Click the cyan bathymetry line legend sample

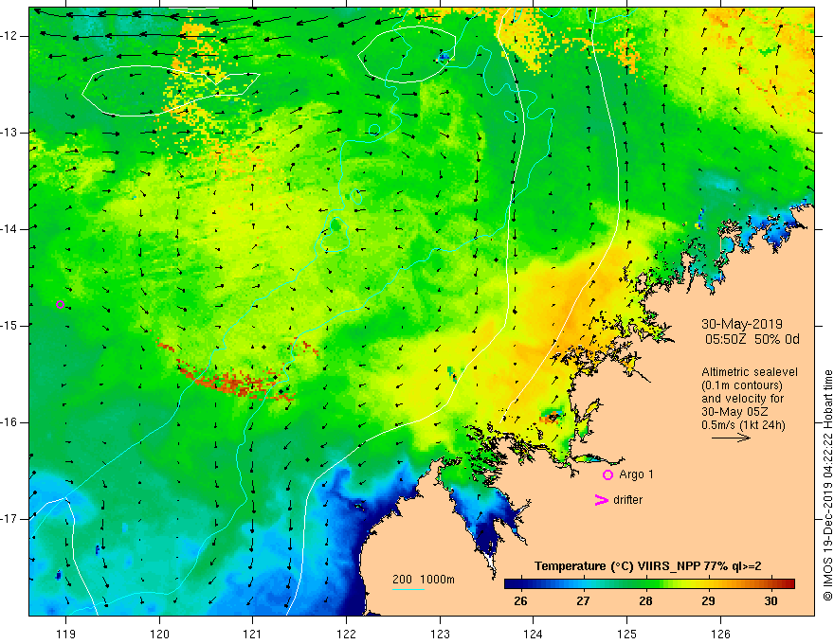(408, 590)
